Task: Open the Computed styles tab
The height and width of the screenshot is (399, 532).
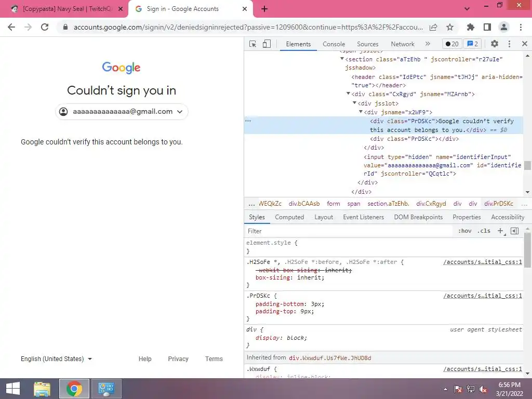Action: coord(289,217)
